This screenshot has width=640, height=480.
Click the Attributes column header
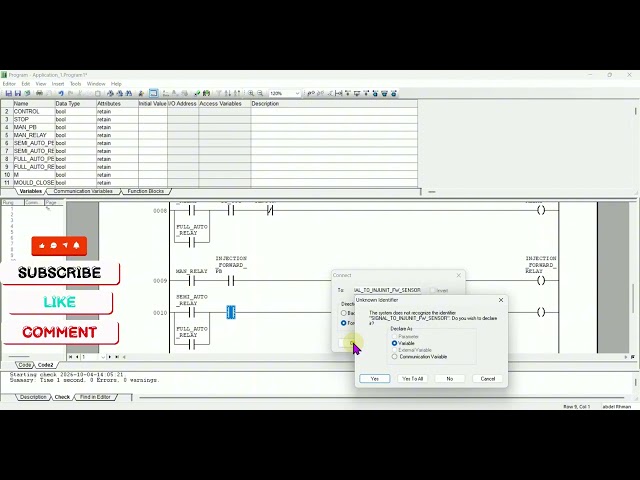point(117,104)
